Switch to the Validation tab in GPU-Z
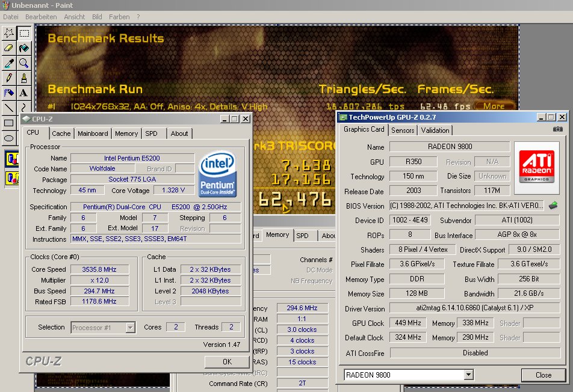Screen dimensions: 573x392 point(435,130)
